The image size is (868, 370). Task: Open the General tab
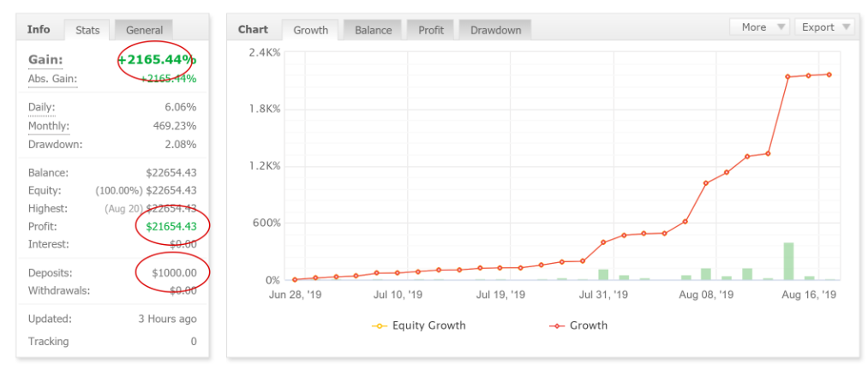point(144,30)
